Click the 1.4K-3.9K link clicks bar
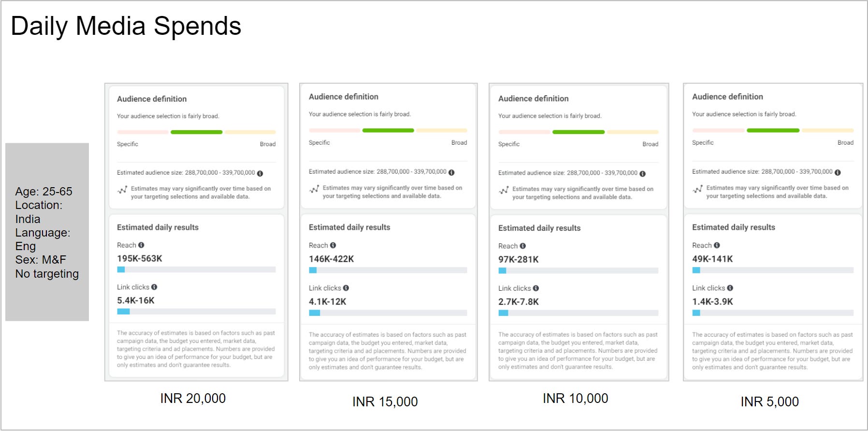Screen dimensions: 868x431 773,312
